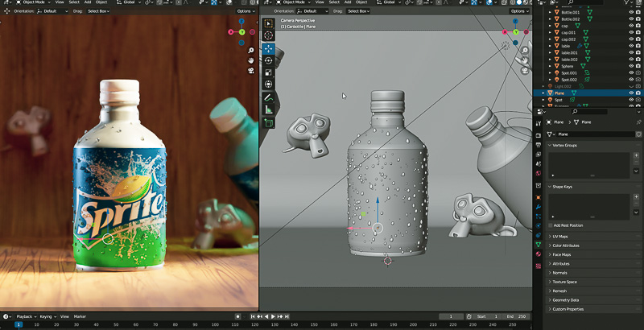
Task: Open the World properties tab
Action: click(x=539, y=173)
